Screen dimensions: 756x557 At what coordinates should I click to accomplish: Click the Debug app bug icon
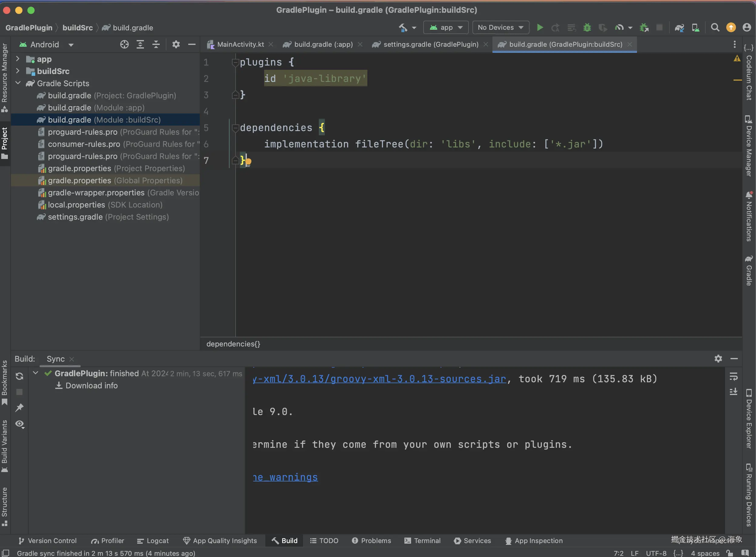[587, 27]
